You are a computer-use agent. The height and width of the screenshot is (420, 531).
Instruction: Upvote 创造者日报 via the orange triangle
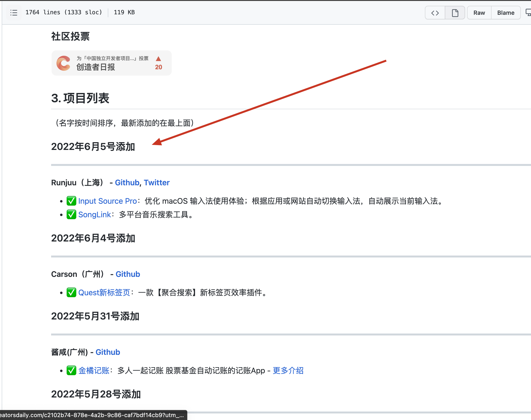point(158,59)
